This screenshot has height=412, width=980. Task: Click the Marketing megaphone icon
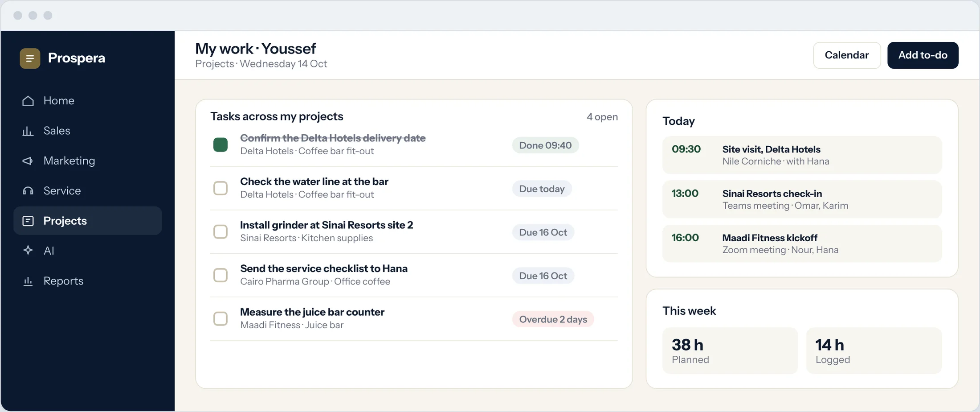[x=28, y=161]
